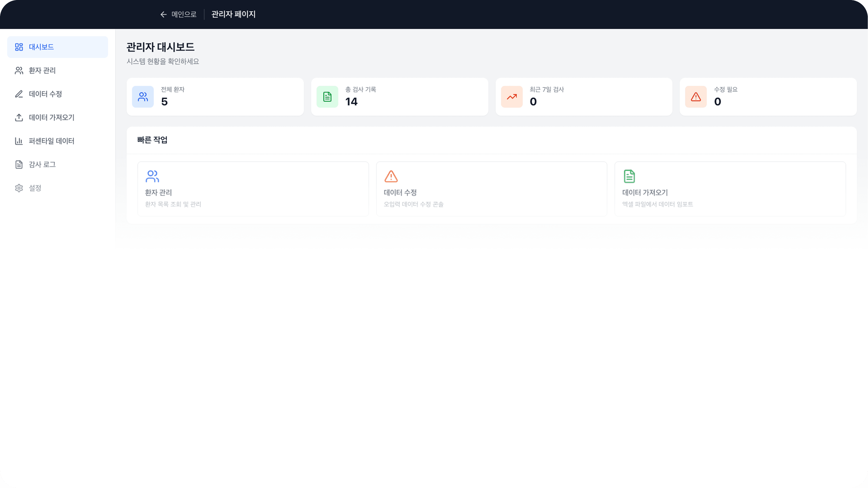The image size is (868, 488).
Task: Click the 최근 7일 검사 label
Action: (547, 90)
